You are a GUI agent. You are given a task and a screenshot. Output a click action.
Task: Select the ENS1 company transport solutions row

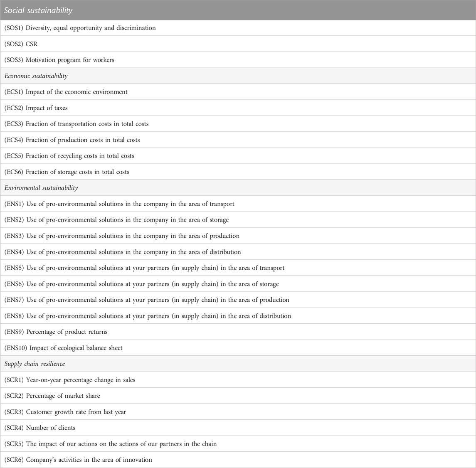click(x=238, y=204)
